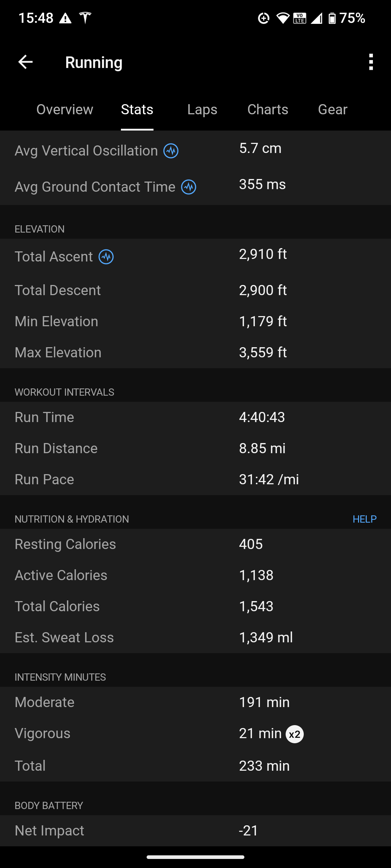Tap info icon beside Avg Ground Contact Time
This screenshot has width=391, height=868.
pyautogui.click(x=189, y=187)
